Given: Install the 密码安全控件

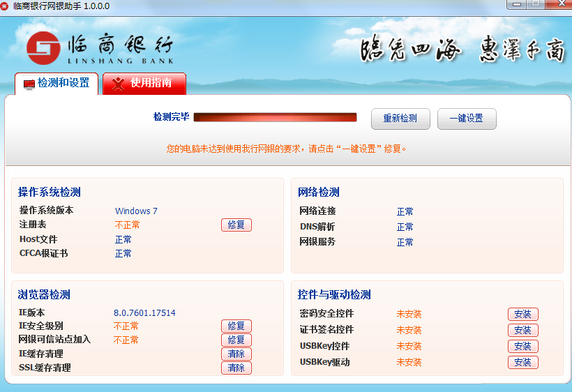Looking at the screenshot, I should pyautogui.click(x=522, y=314).
